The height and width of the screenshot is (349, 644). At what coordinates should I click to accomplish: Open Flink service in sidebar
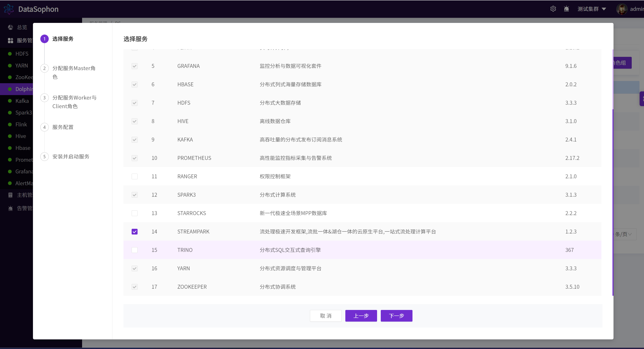(21, 124)
